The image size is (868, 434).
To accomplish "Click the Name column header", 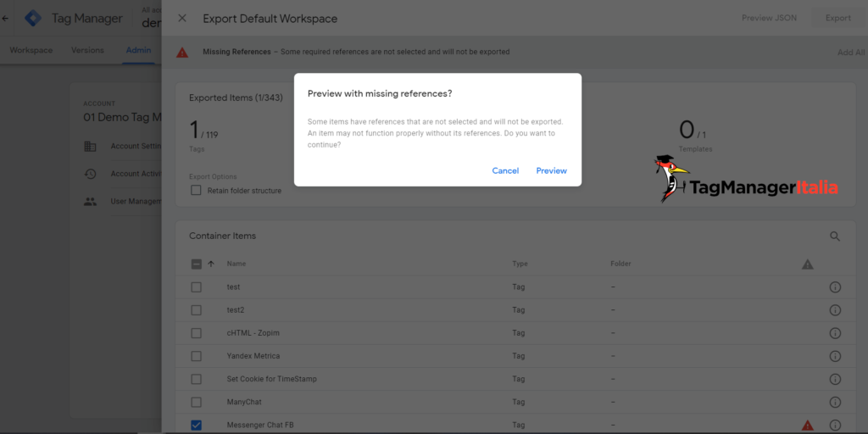I will [236, 264].
